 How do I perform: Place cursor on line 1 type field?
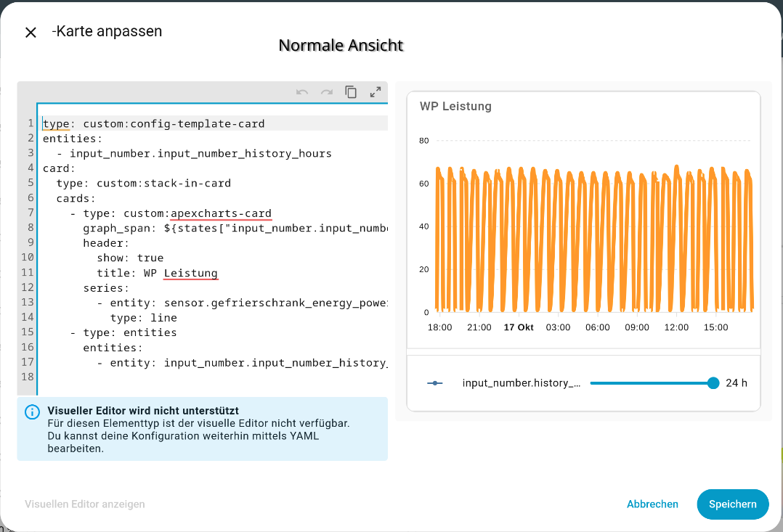tap(56, 123)
